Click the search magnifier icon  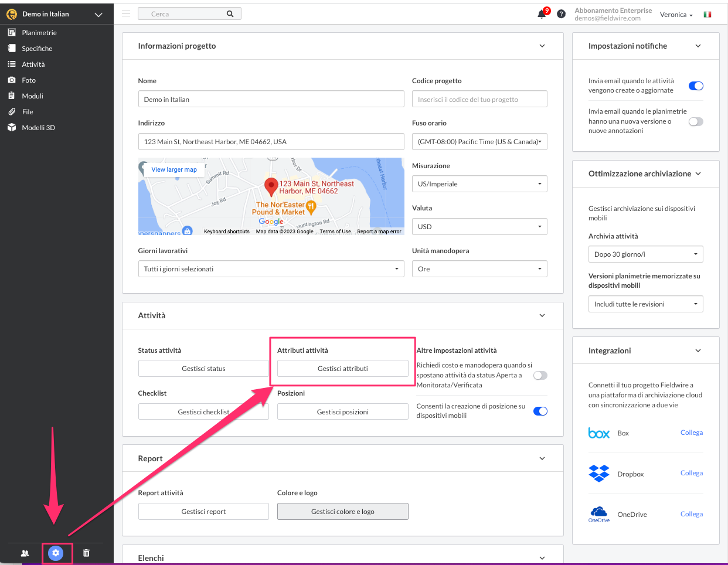[230, 13]
